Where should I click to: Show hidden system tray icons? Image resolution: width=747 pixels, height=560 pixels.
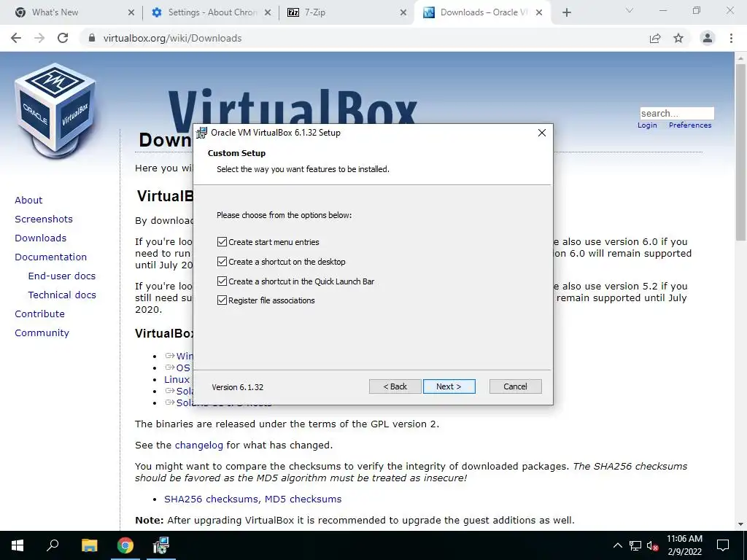[x=617, y=545]
